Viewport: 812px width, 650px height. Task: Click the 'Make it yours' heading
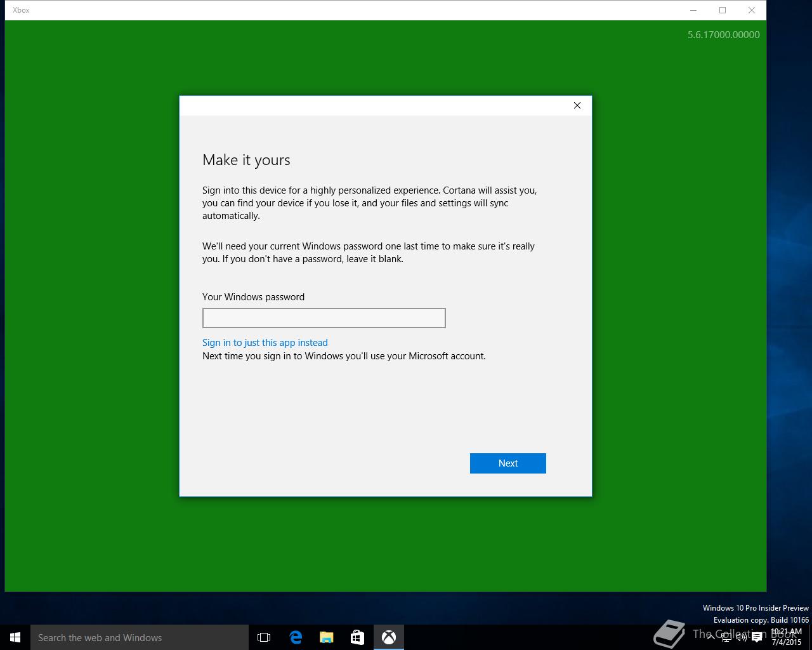(x=246, y=160)
